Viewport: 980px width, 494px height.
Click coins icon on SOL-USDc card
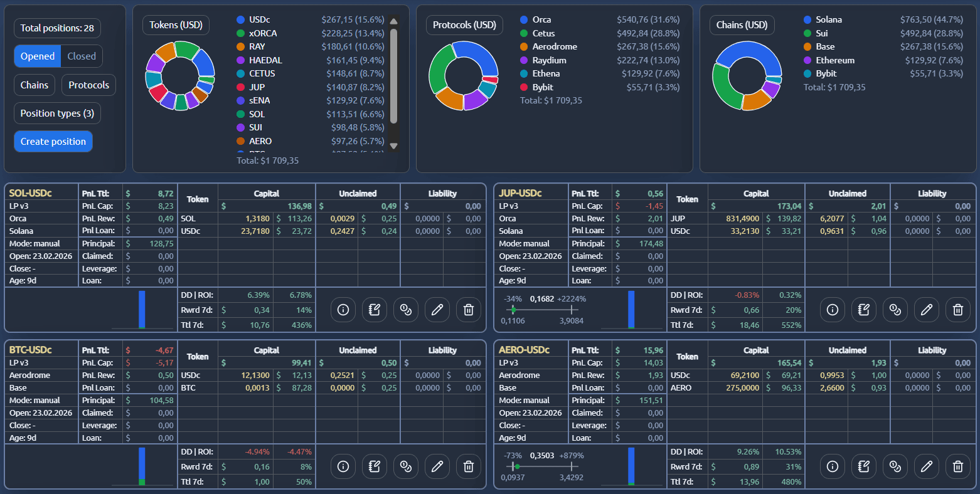(406, 310)
